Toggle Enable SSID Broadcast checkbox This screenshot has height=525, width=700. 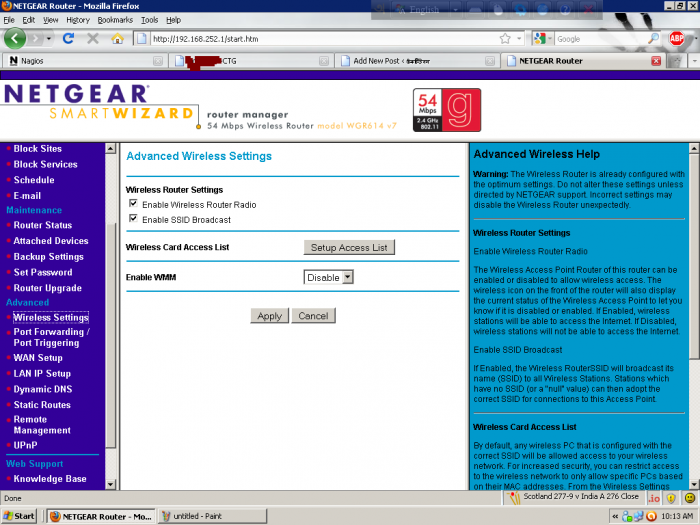[133, 218]
